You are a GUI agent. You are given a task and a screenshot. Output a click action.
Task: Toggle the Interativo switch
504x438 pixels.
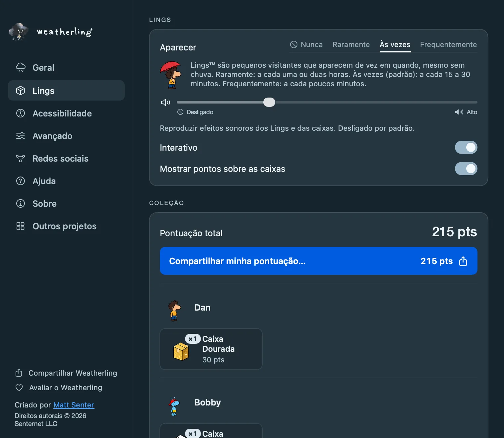(466, 147)
